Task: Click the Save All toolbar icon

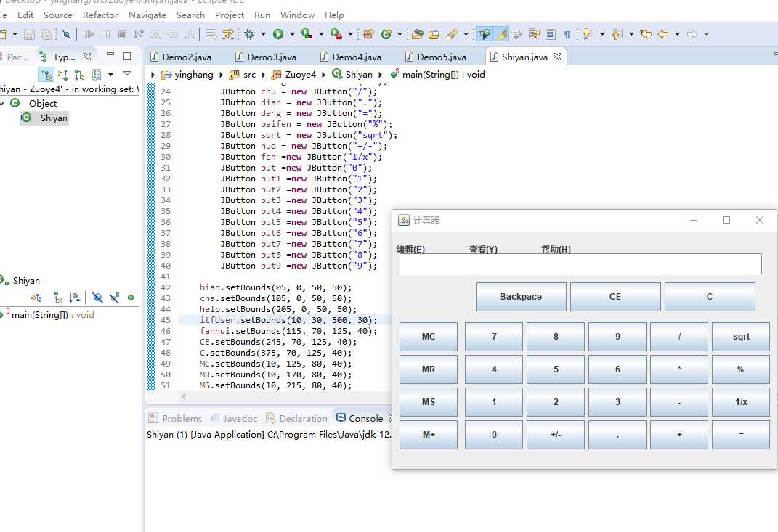Action: (46, 34)
